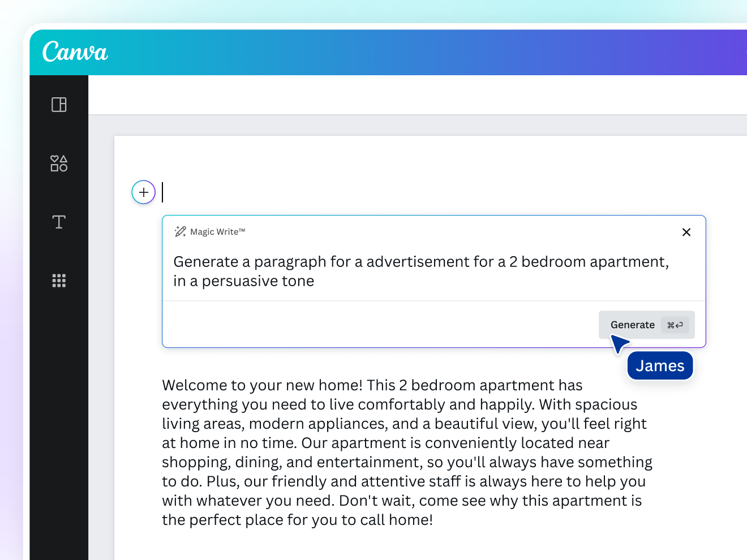Click the James collaborator name tag
747x560 pixels.
tap(660, 366)
